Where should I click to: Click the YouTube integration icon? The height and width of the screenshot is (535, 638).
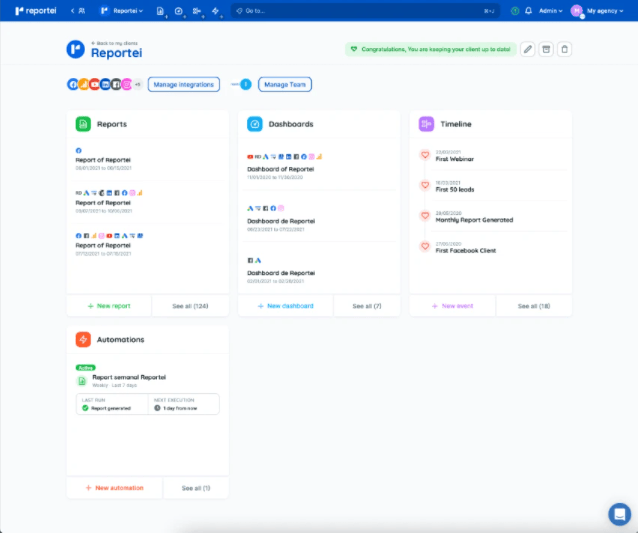point(94,85)
